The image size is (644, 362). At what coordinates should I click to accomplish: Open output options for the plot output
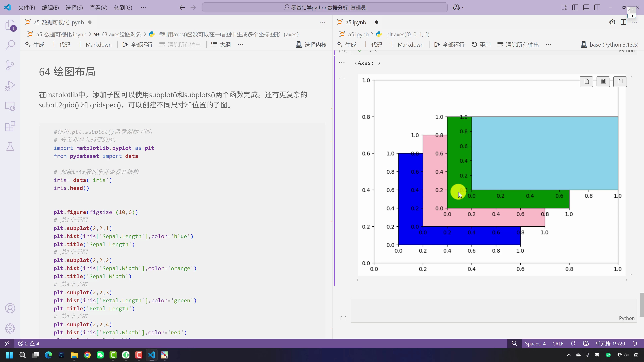click(x=342, y=78)
